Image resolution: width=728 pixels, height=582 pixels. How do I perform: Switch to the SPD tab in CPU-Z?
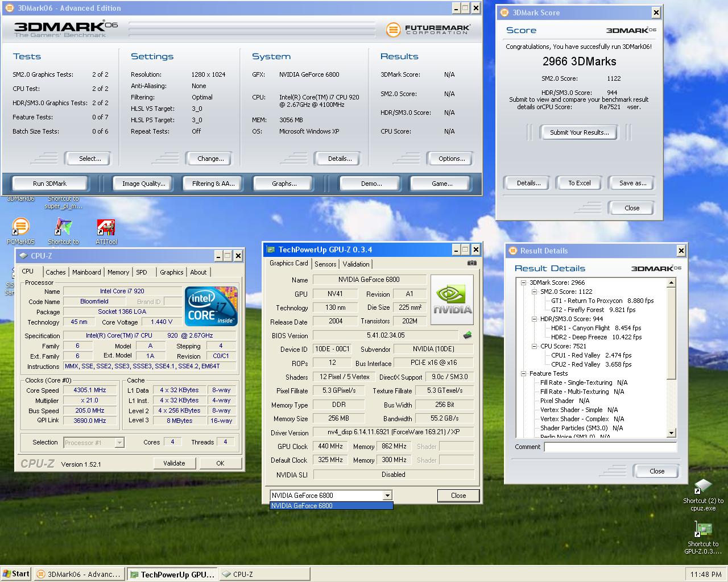pos(142,272)
